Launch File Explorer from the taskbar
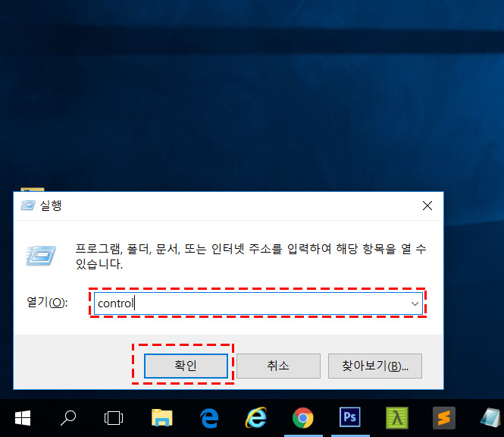The width and height of the screenshot is (504, 437). pyautogui.click(x=162, y=418)
